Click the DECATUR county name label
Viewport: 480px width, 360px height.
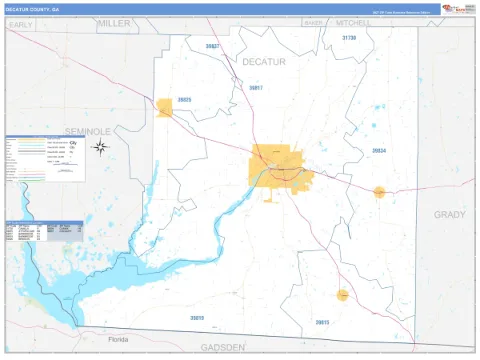(264, 62)
